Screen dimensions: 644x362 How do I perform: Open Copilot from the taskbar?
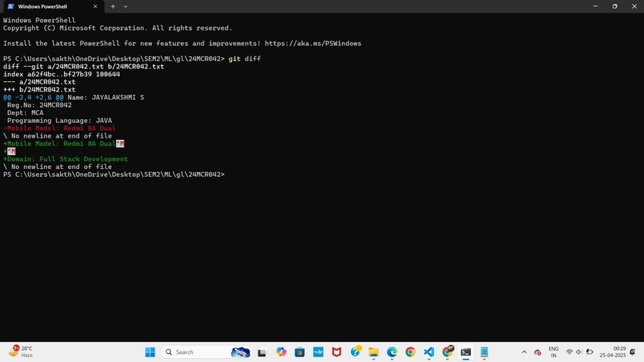coord(281,352)
